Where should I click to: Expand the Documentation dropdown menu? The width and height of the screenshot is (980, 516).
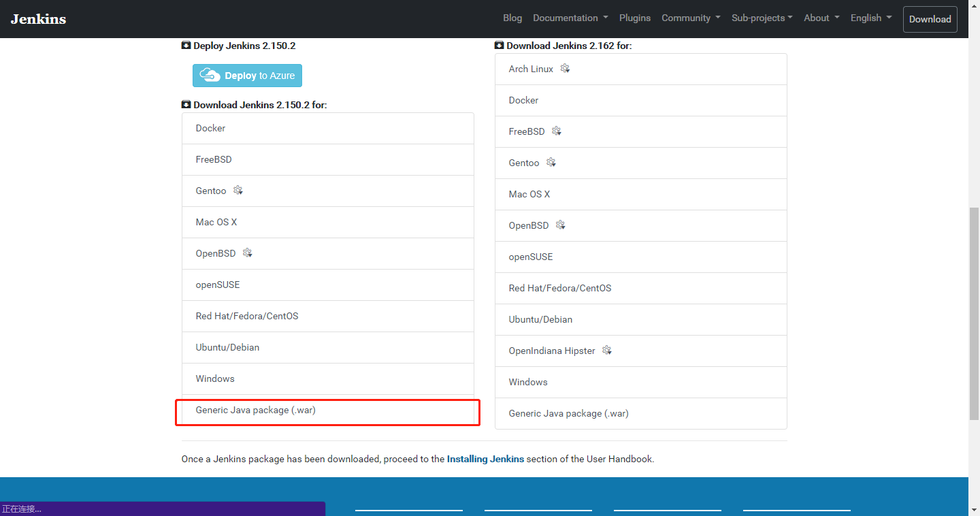click(x=570, y=18)
